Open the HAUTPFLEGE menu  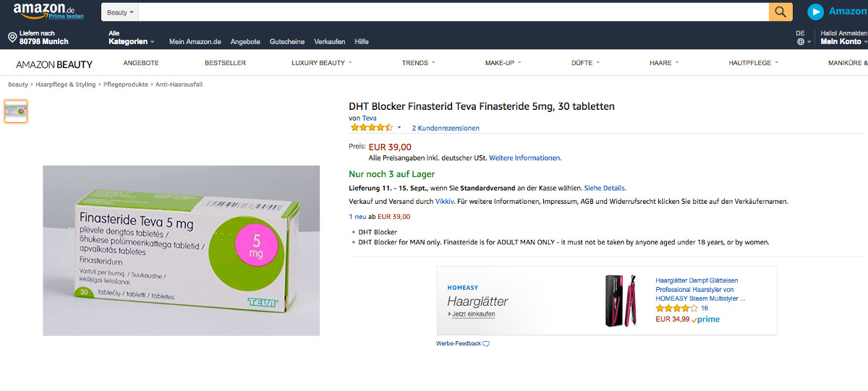(753, 63)
